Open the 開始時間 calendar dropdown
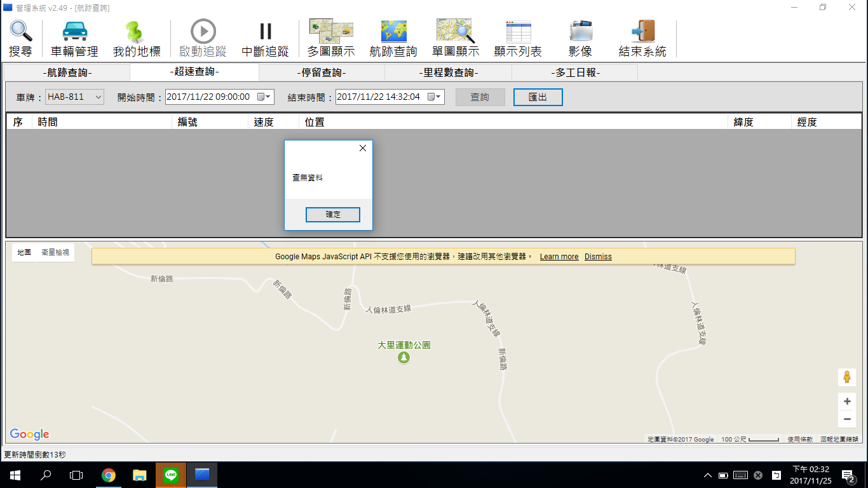The image size is (868, 488). coord(264,97)
